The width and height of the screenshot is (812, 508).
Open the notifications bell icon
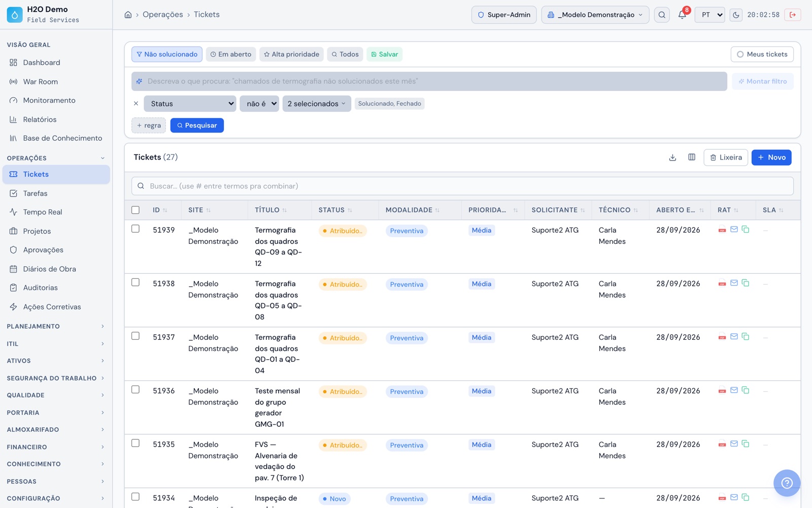click(682, 15)
